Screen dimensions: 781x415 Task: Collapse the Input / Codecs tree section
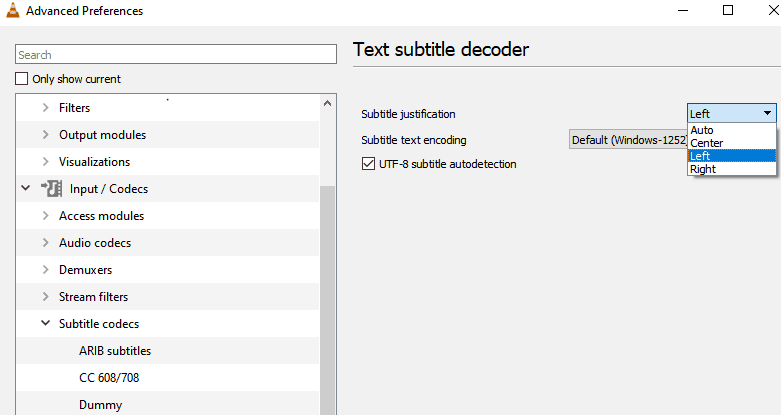click(26, 188)
